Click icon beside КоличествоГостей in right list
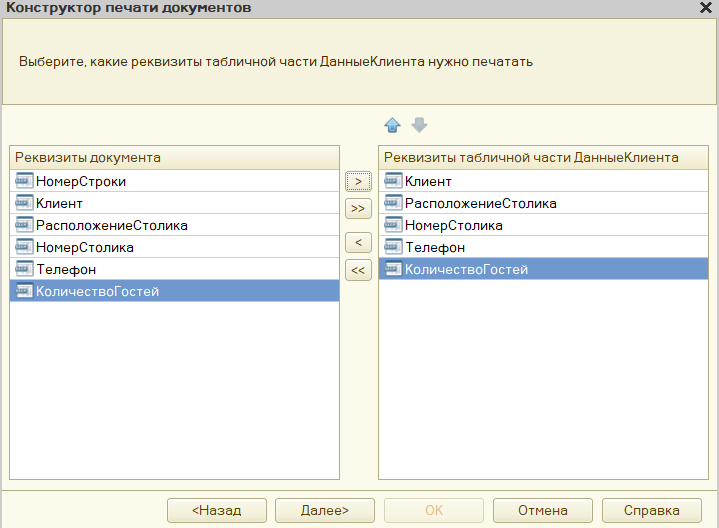This screenshot has width=719, height=528. coord(393,270)
